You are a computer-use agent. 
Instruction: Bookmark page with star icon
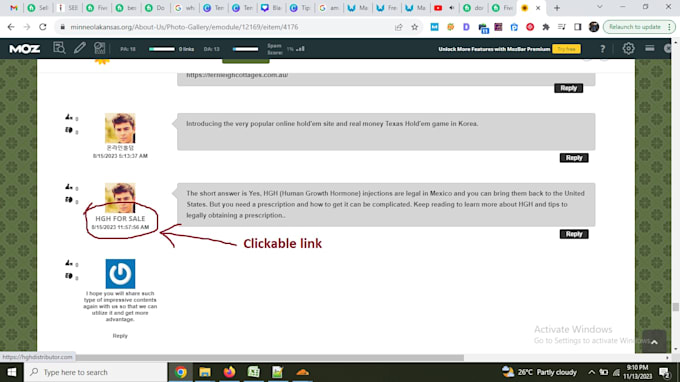[x=415, y=27]
